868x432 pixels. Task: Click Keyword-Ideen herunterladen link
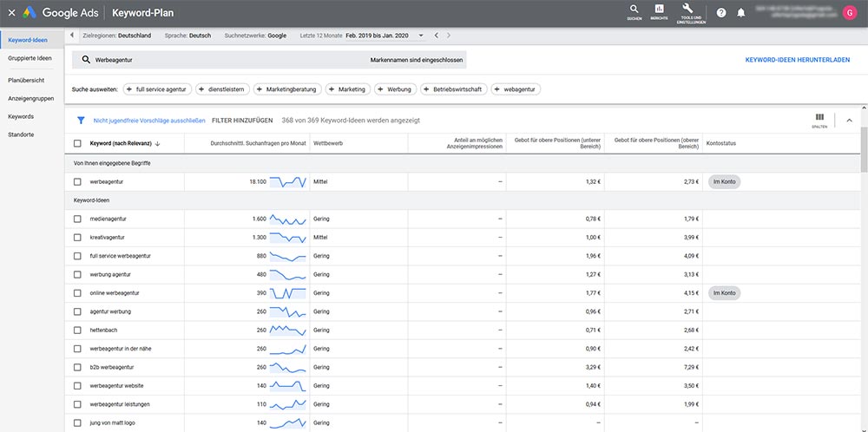(798, 60)
